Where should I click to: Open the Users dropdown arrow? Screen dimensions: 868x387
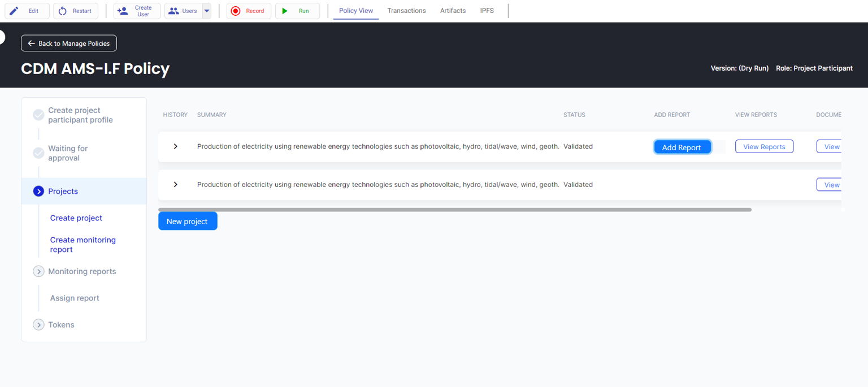coord(207,11)
